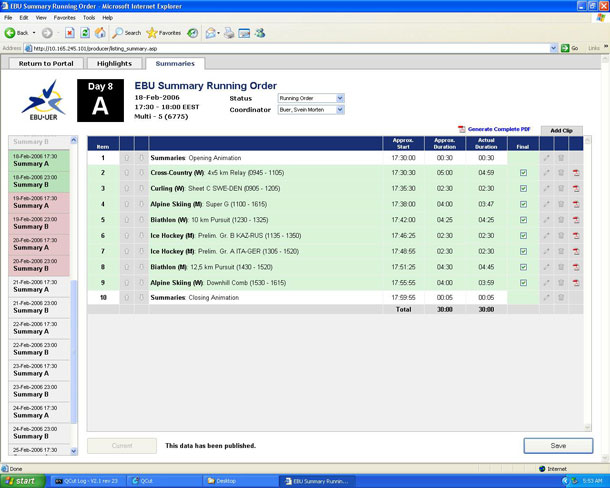Switch to QCut Log taskbar item
This screenshot has height=488, width=610.
tap(88, 481)
